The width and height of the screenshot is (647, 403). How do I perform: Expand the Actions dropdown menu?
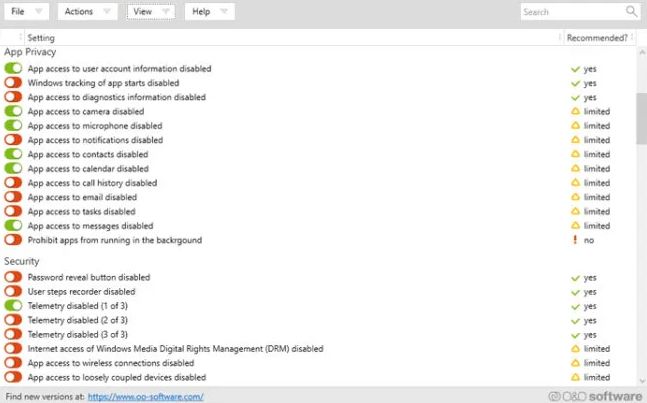click(x=87, y=12)
